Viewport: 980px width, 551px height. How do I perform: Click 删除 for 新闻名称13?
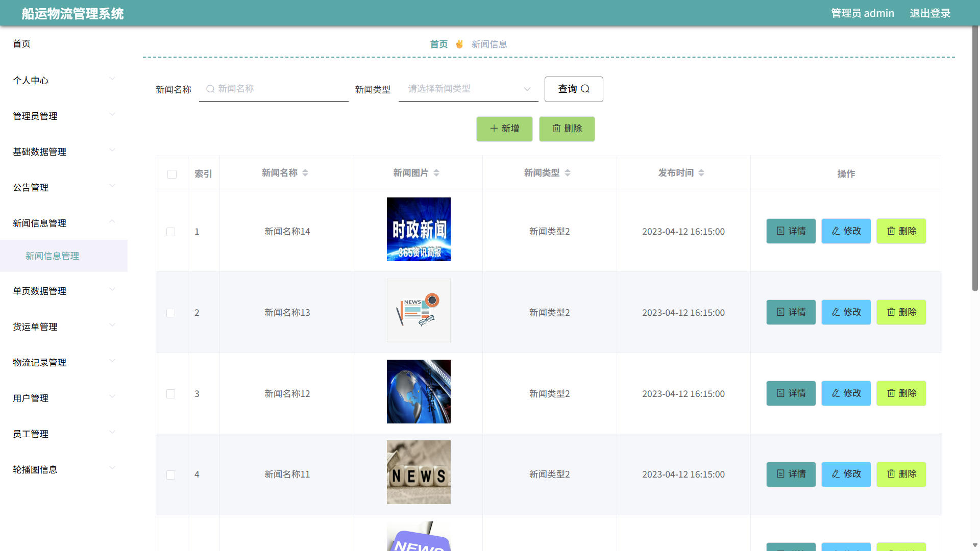(x=901, y=312)
